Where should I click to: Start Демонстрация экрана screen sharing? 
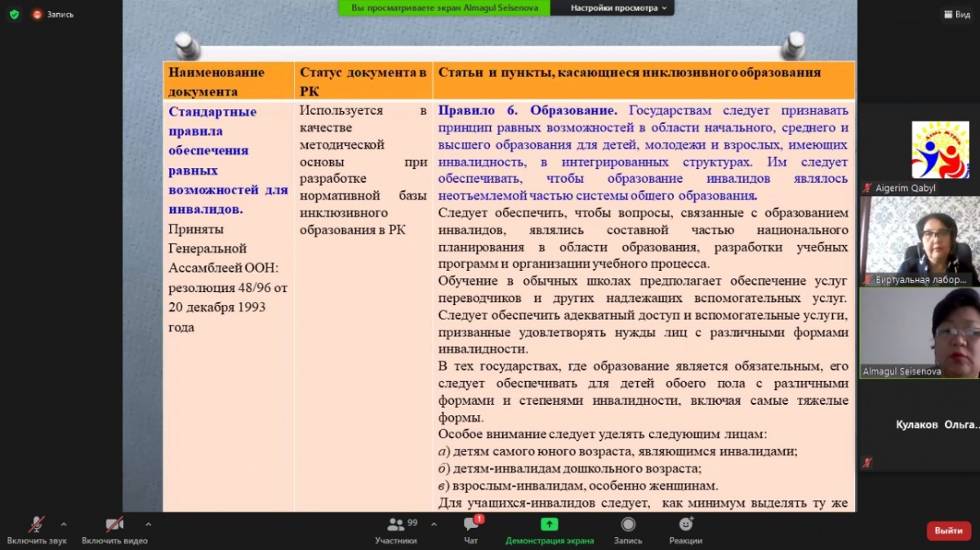(549, 530)
